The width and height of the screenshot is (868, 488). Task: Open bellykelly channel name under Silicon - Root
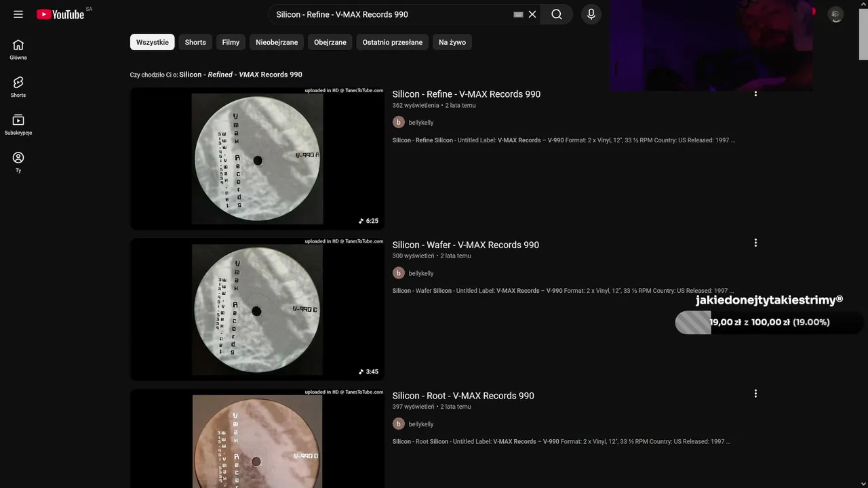(421, 424)
